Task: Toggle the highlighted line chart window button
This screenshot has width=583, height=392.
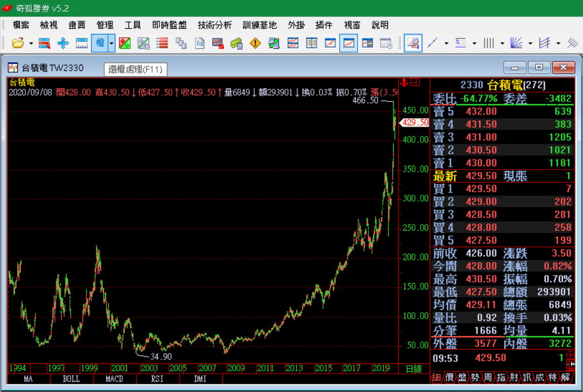Action: pyautogui.click(x=348, y=43)
